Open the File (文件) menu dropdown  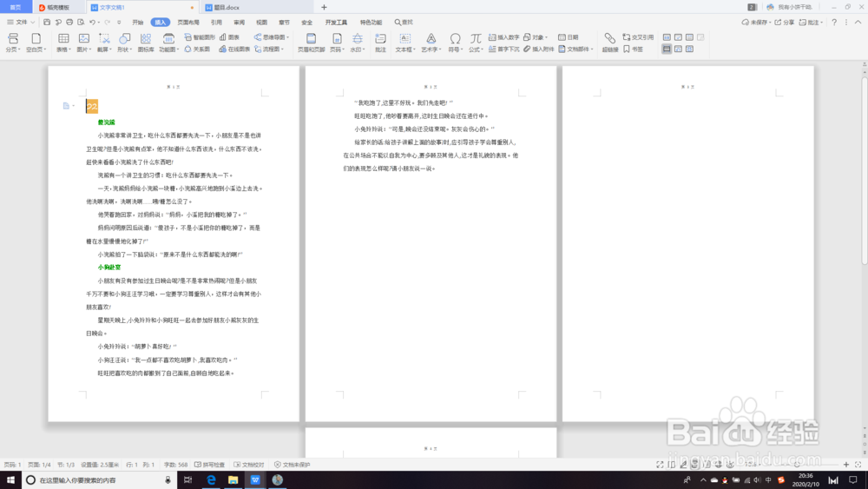[x=21, y=23]
